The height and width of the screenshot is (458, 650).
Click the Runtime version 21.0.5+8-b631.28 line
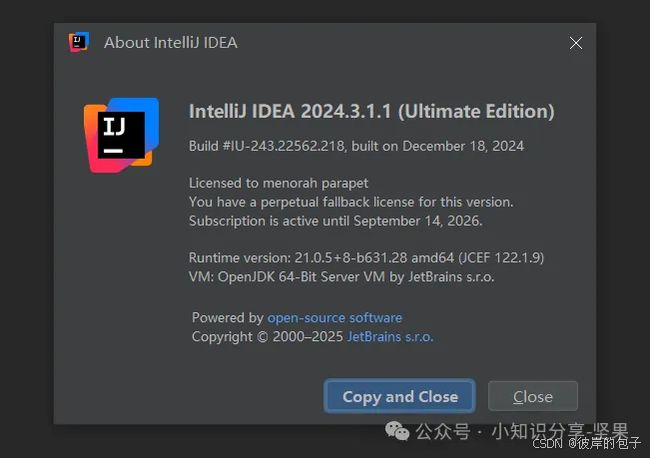366,258
